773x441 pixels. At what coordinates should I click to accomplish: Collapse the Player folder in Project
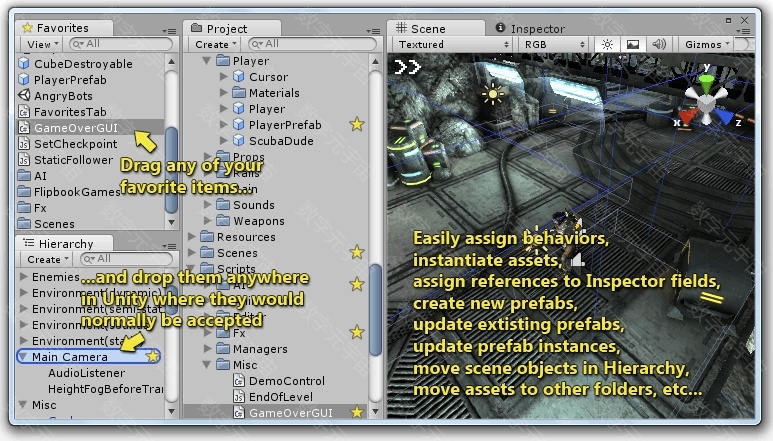tap(207, 61)
